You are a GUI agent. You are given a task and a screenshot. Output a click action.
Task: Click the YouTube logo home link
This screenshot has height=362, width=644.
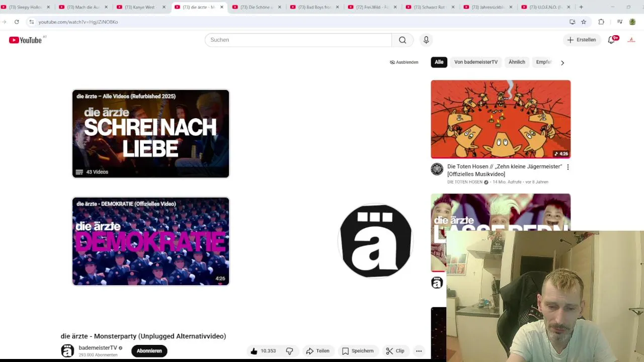click(26, 40)
